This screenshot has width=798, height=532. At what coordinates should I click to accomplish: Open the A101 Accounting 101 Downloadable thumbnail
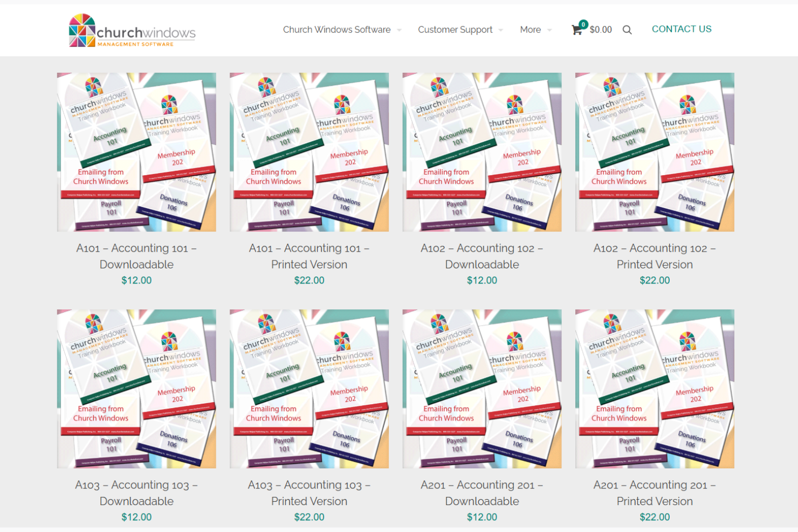136,152
